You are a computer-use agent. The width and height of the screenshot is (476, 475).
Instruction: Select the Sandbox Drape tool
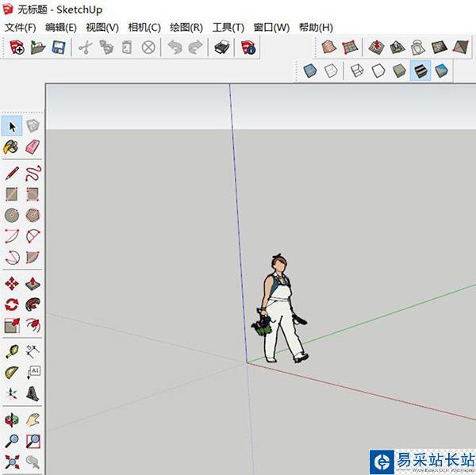[418, 48]
